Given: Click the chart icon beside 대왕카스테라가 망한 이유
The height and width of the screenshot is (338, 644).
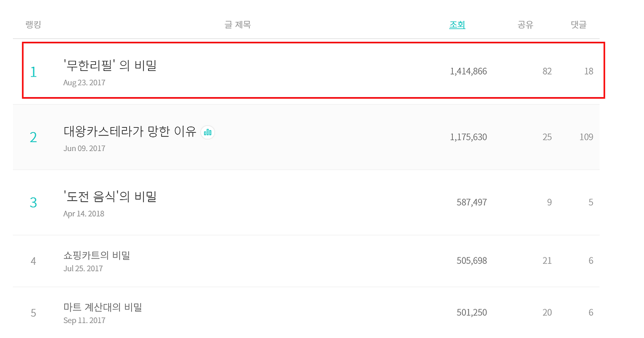Looking at the screenshot, I should (208, 132).
